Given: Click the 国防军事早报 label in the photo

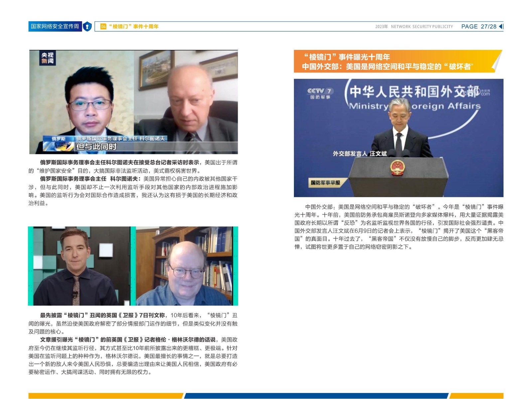Looking at the screenshot, I should [325, 183].
